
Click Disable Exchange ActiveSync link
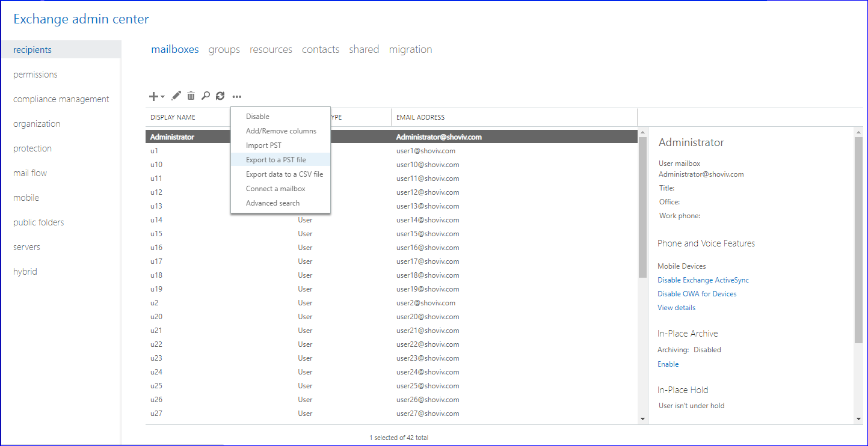703,280
